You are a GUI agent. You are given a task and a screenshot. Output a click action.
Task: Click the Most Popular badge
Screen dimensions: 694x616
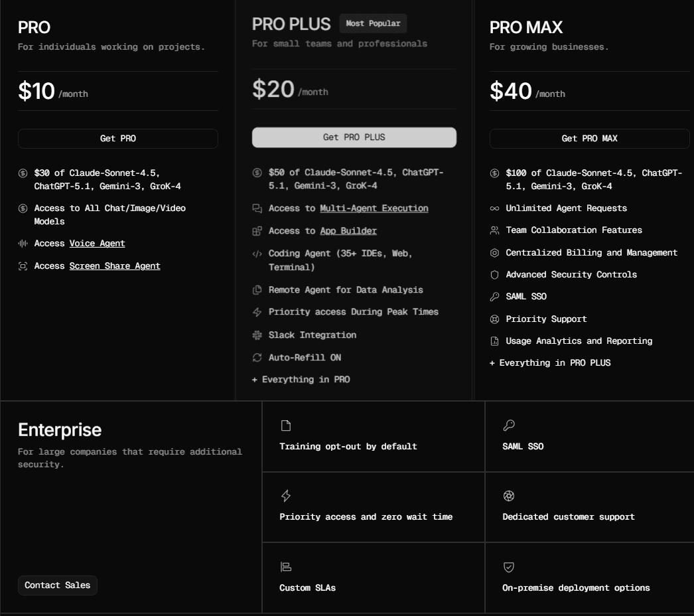(374, 23)
